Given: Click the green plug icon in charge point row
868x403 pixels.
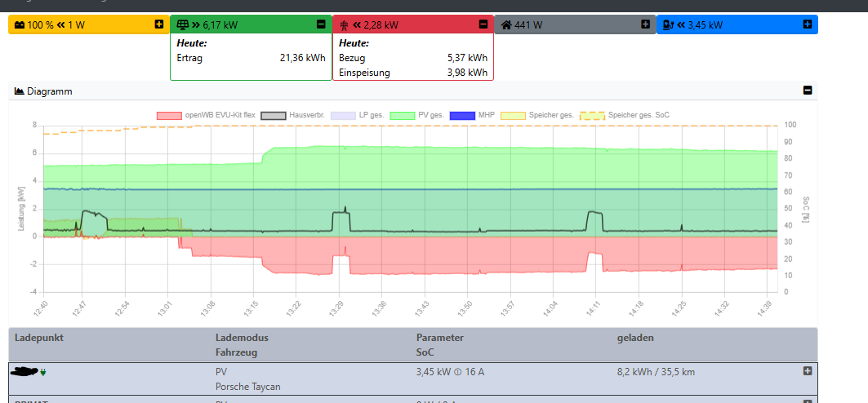Looking at the screenshot, I should pos(43,372).
